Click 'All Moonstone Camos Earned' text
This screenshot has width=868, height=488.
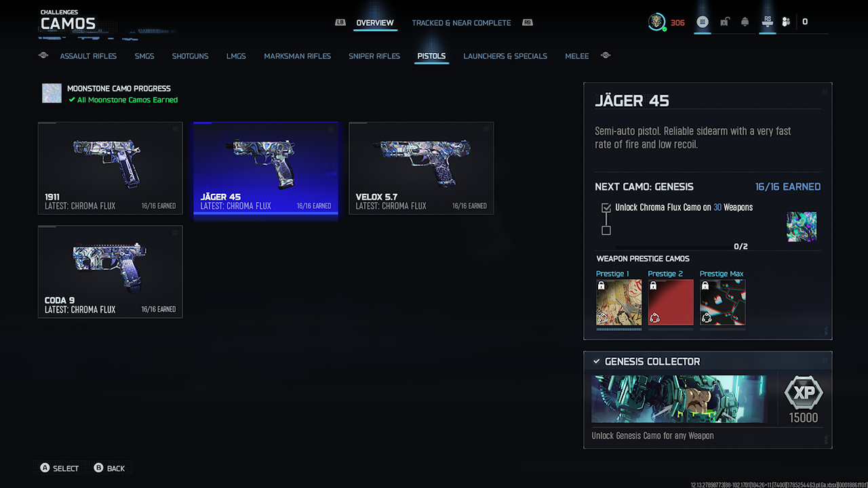point(127,100)
